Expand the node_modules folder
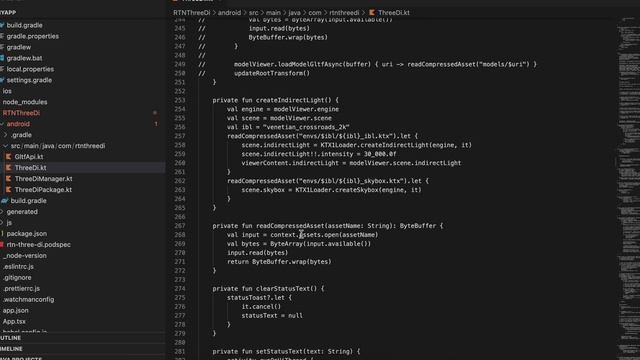This screenshot has width=640, height=360. [x=24, y=102]
